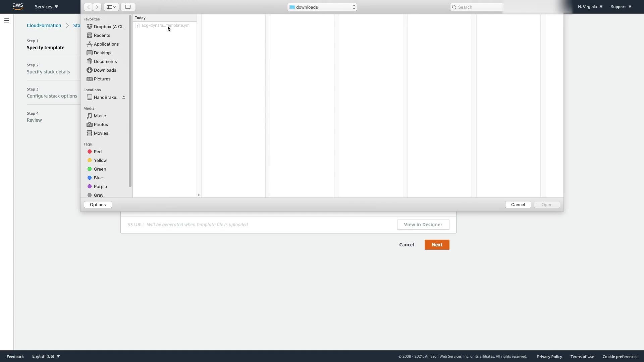Eject the HandBrake volume

point(124,98)
